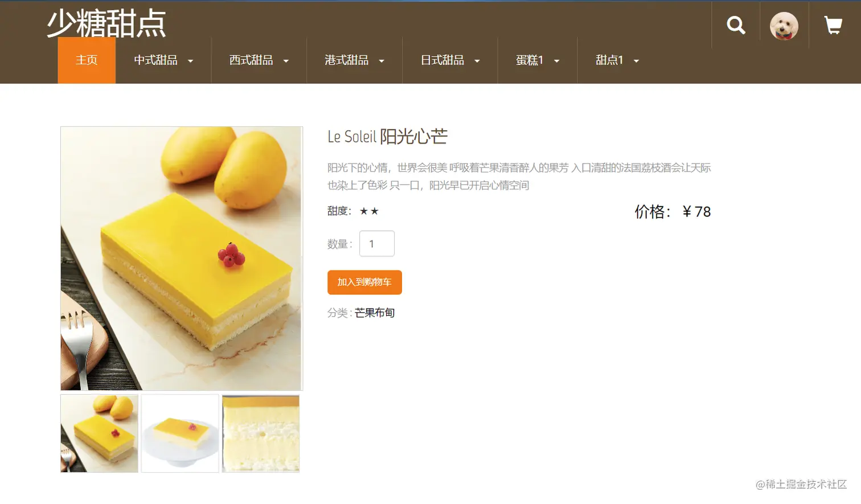The height and width of the screenshot is (504, 861).
Task: Click the 数量 quantity input field
Action: (377, 244)
